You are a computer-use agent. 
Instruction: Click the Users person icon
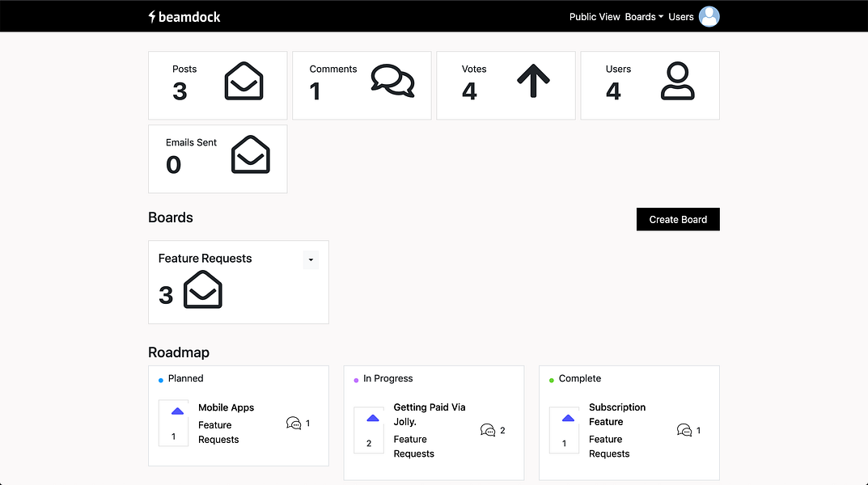[x=678, y=82]
